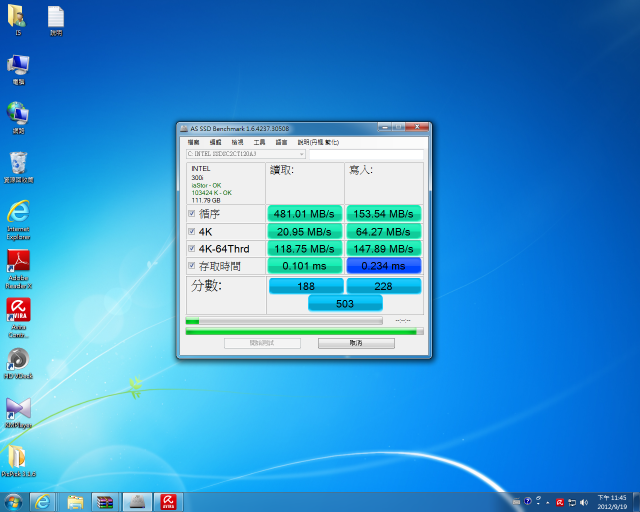The height and width of the screenshot is (512, 640).
Task: Click the taskbar clock showing 11:45
Action: (x=612, y=502)
